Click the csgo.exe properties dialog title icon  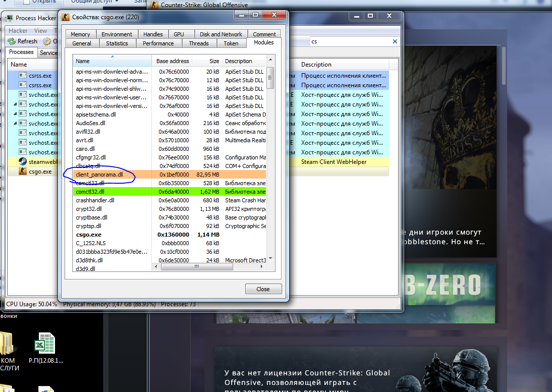(x=66, y=17)
